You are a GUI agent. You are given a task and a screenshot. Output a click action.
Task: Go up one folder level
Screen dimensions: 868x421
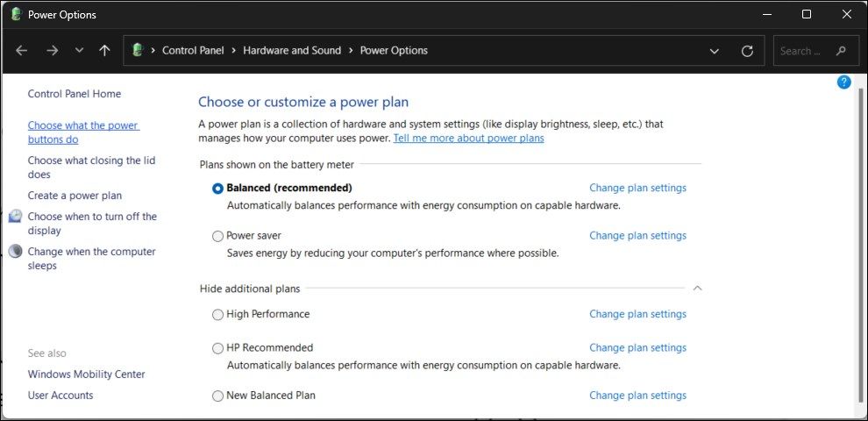pyautogui.click(x=104, y=51)
